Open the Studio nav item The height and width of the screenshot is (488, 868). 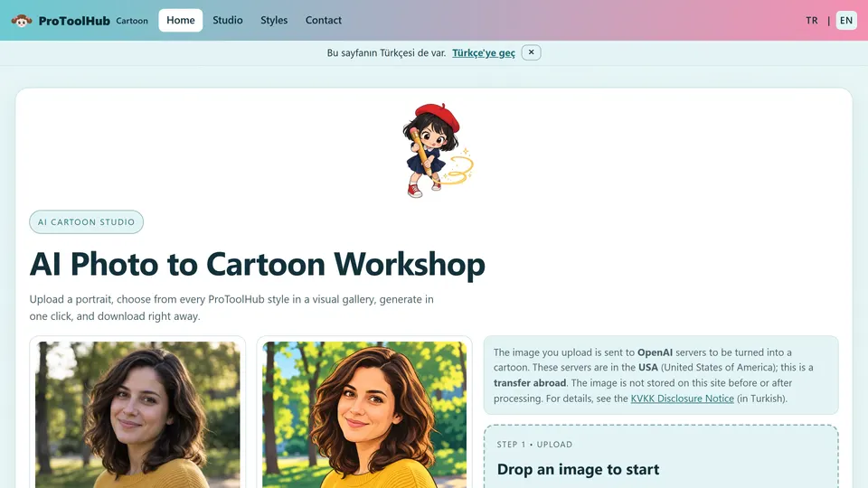(228, 21)
